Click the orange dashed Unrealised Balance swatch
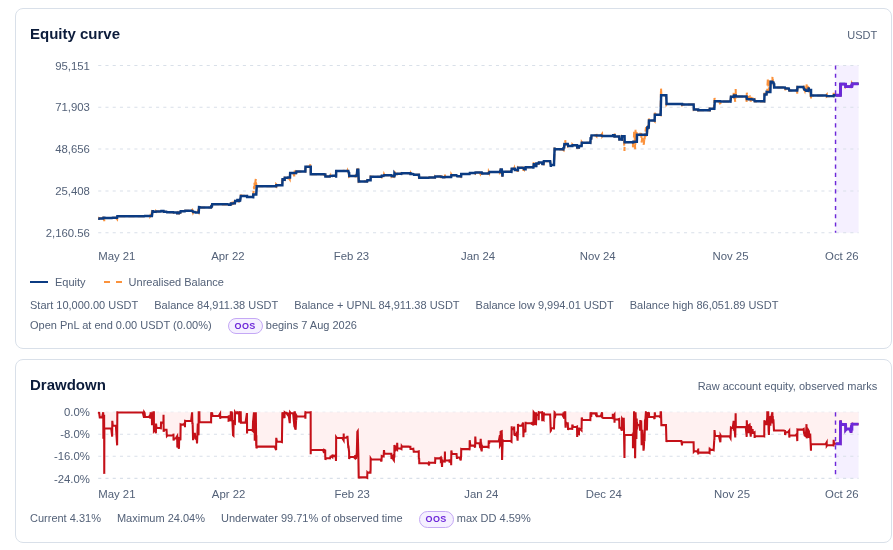 point(113,282)
